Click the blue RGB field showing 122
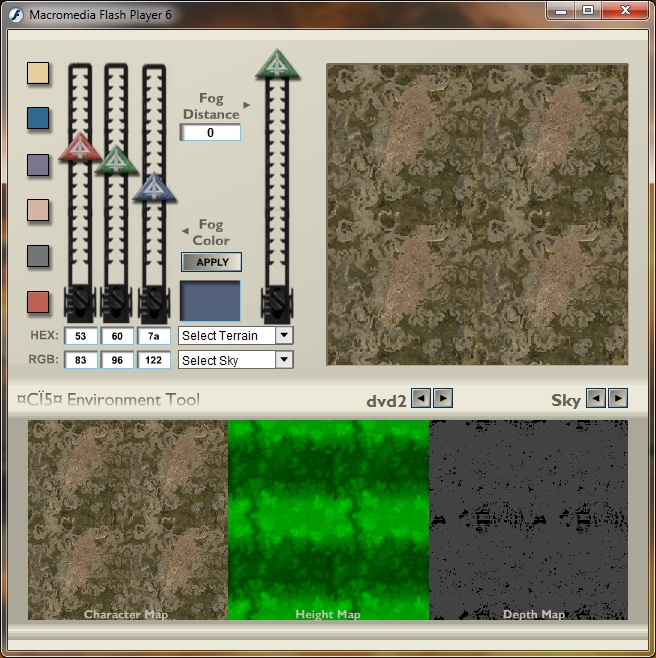The image size is (656, 658). 154,360
